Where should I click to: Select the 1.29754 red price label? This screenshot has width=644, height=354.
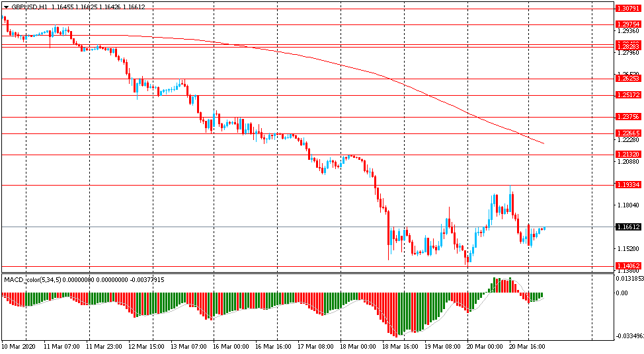point(627,24)
